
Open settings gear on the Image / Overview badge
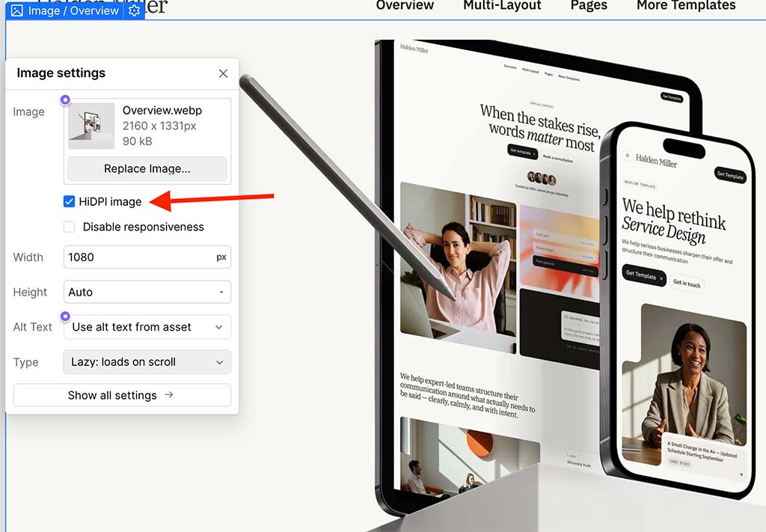tap(134, 10)
